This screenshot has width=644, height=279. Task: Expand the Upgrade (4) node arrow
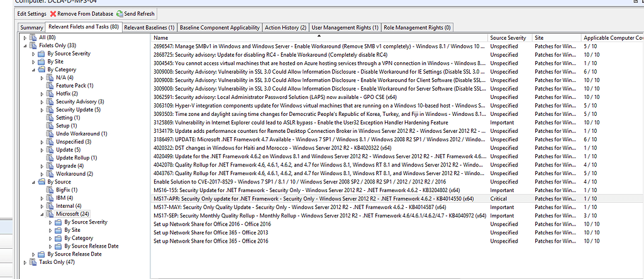(x=42, y=166)
